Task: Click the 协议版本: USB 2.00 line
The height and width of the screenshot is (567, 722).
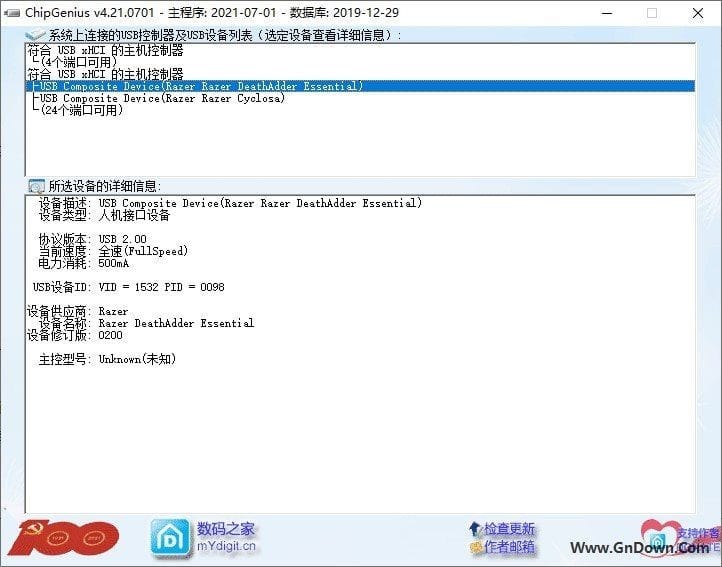Action: click(93, 239)
